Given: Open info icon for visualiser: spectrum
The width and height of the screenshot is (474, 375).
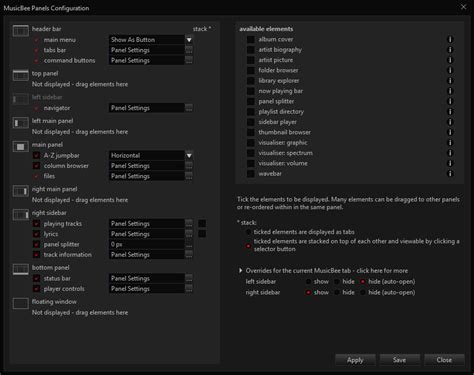Looking at the screenshot, I should pos(450,153).
